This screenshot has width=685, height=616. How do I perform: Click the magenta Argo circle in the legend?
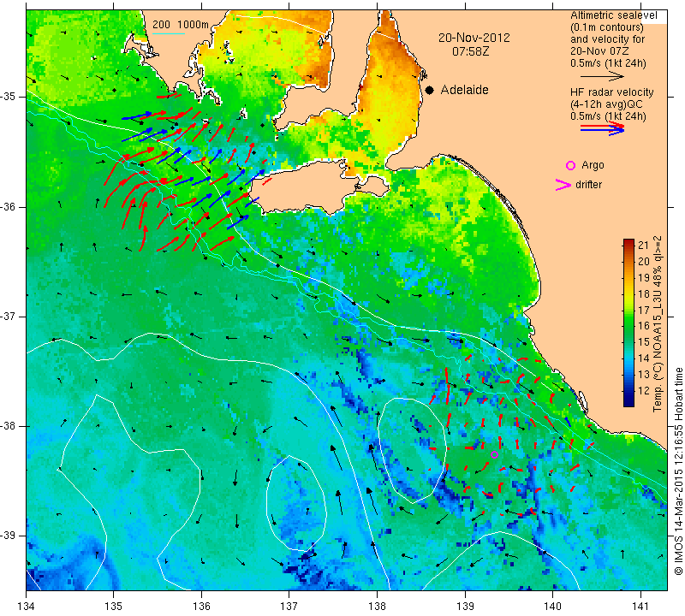(570, 165)
